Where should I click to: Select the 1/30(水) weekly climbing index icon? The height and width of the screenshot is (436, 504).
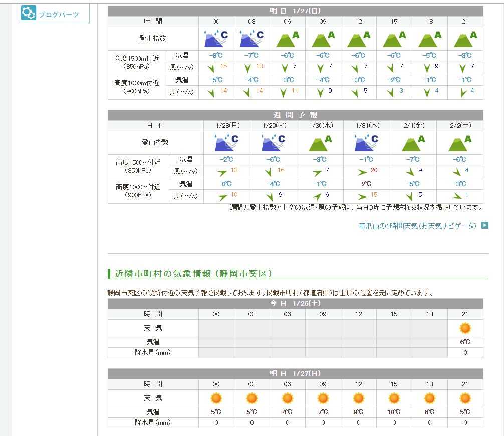pyautogui.click(x=320, y=142)
